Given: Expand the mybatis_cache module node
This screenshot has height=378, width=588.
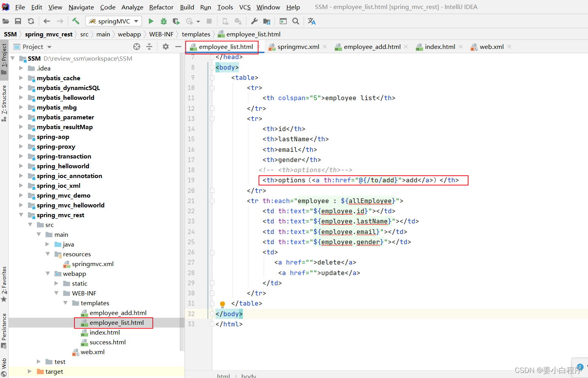Looking at the screenshot, I should click(x=21, y=78).
